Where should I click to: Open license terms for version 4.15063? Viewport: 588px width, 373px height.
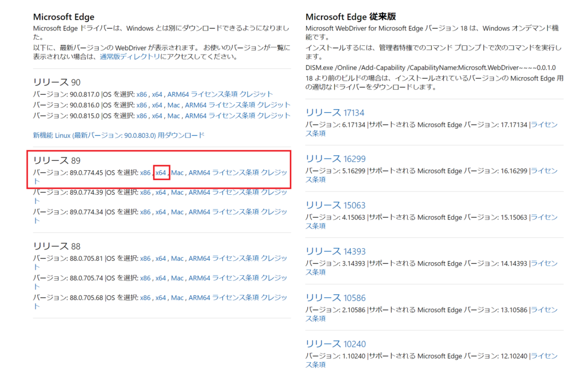[544, 218]
